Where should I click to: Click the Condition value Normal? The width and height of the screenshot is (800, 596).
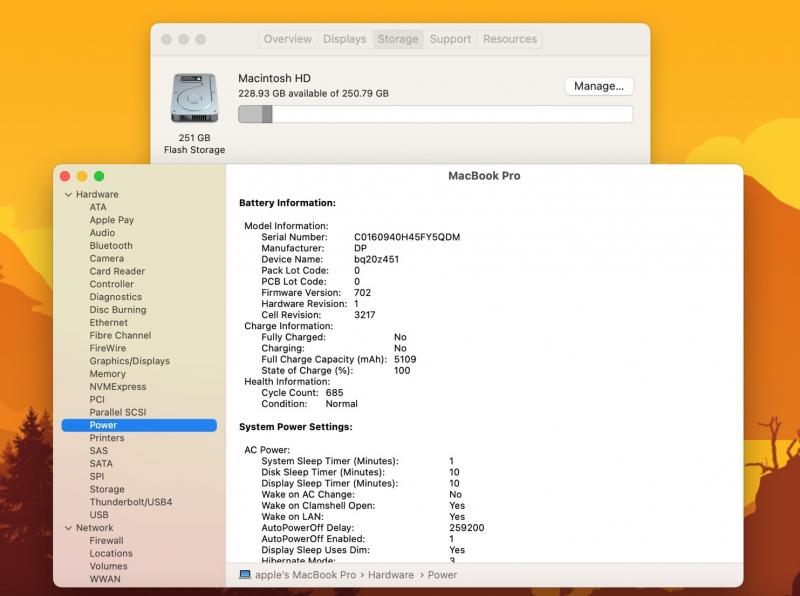tap(341, 404)
